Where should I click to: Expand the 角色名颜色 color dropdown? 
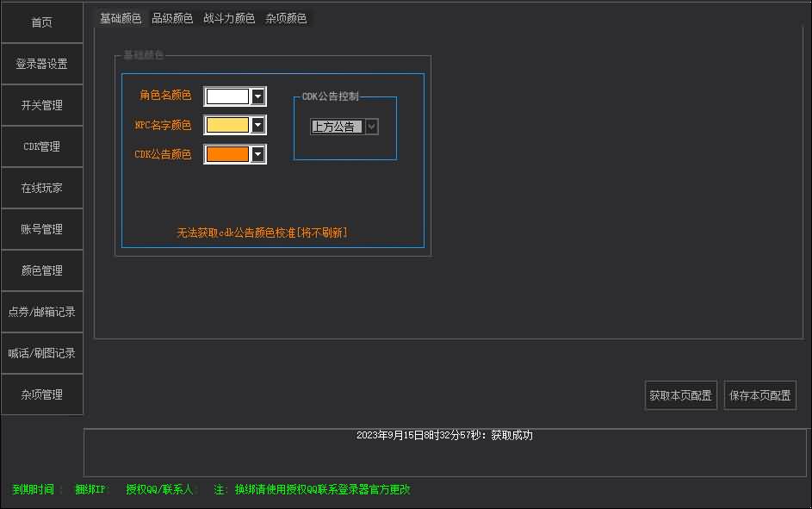pos(259,96)
